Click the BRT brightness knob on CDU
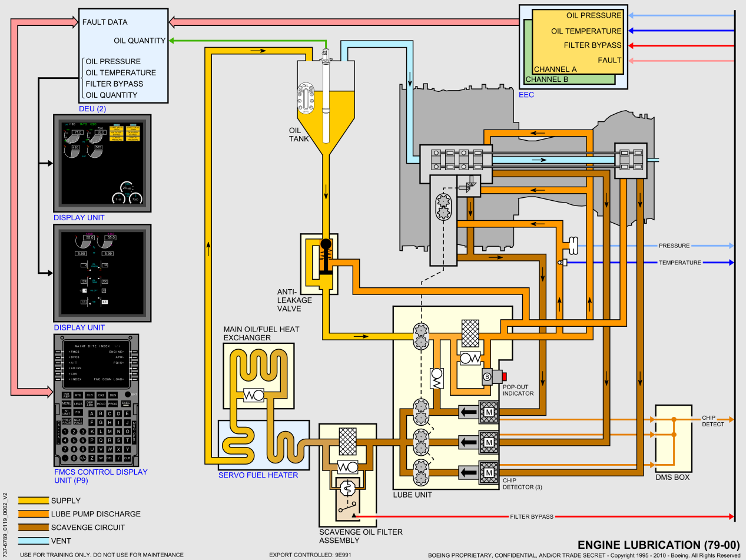The height and width of the screenshot is (560, 746). [128, 394]
